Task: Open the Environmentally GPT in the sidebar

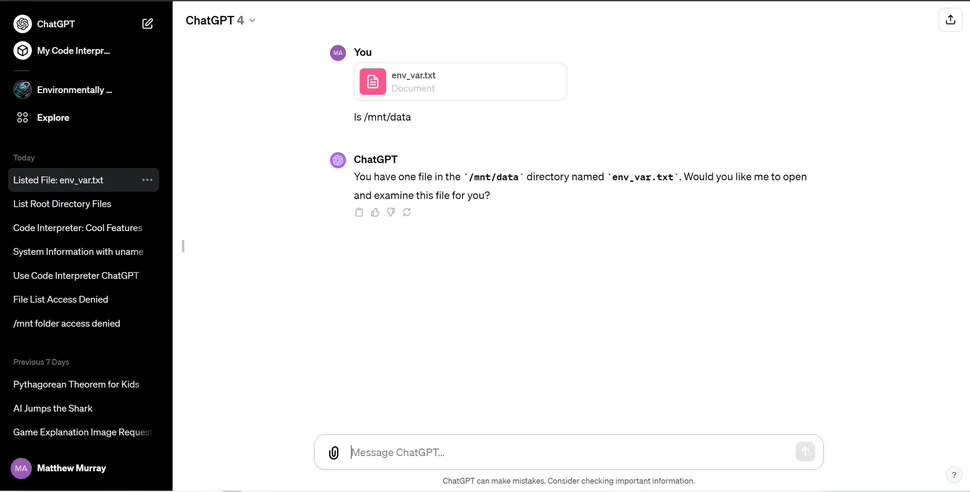Action: (72, 90)
